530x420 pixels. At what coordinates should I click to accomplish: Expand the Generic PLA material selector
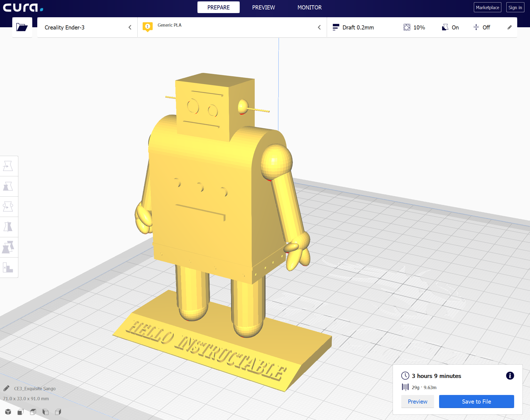pyautogui.click(x=319, y=27)
